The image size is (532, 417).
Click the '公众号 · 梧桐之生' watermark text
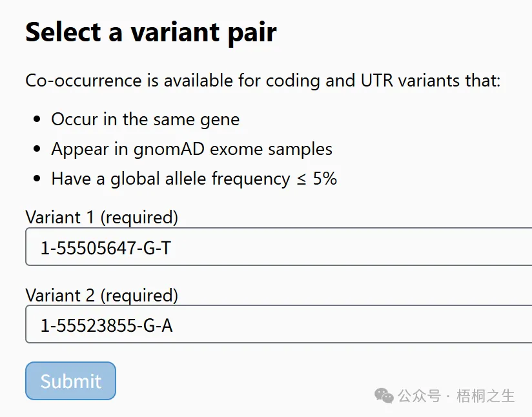click(x=456, y=396)
